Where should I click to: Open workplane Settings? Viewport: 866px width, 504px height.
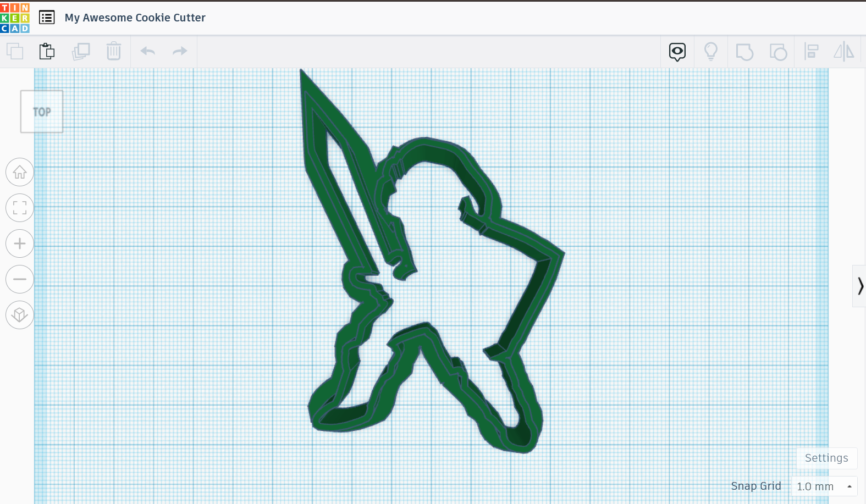826,458
